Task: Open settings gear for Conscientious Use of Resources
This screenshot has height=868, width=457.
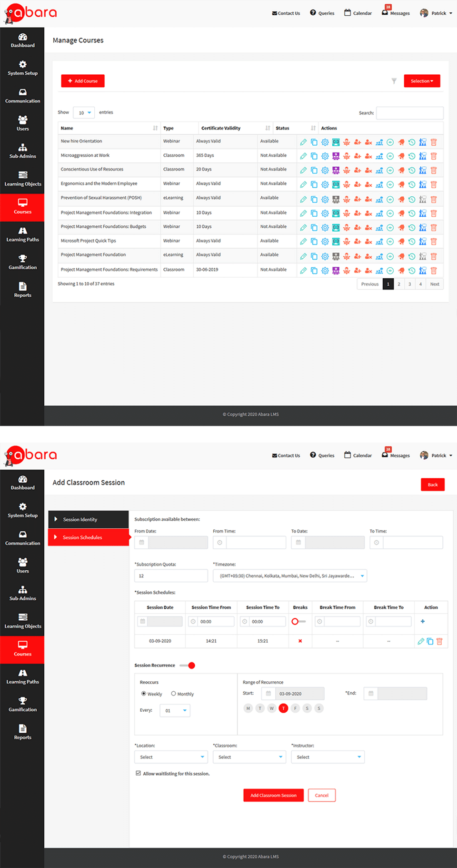Action: pyautogui.click(x=325, y=170)
